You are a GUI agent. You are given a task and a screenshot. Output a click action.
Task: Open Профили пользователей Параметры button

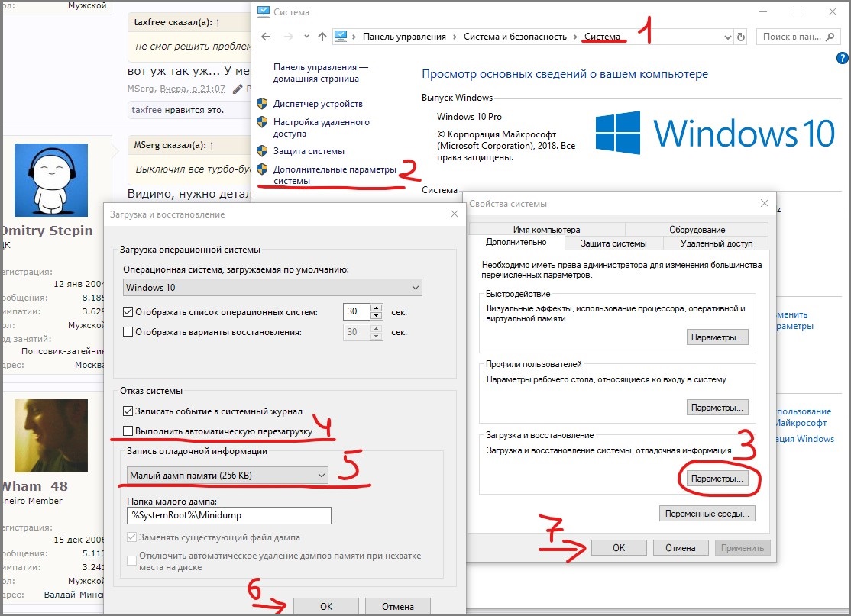pyautogui.click(x=717, y=408)
